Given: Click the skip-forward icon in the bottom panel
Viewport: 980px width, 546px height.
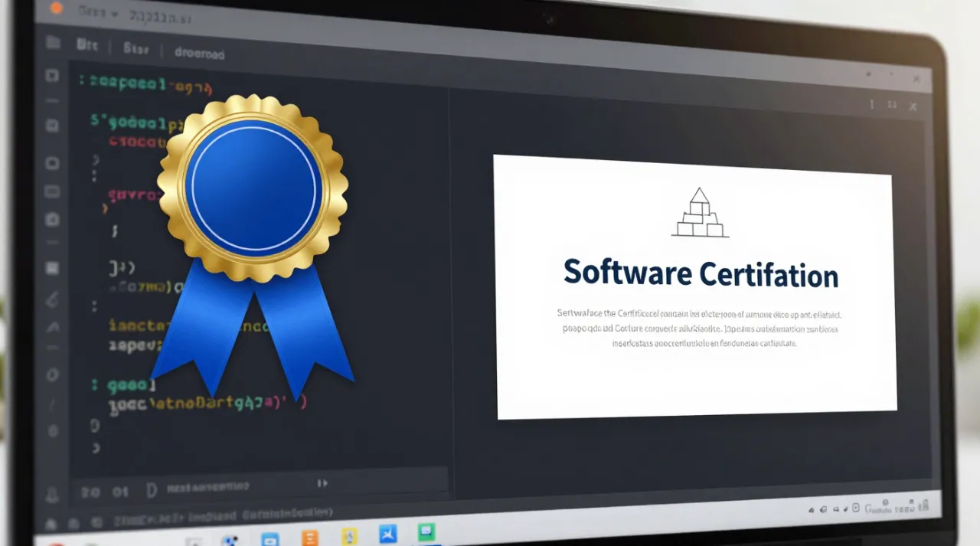Looking at the screenshot, I should (322, 483).
